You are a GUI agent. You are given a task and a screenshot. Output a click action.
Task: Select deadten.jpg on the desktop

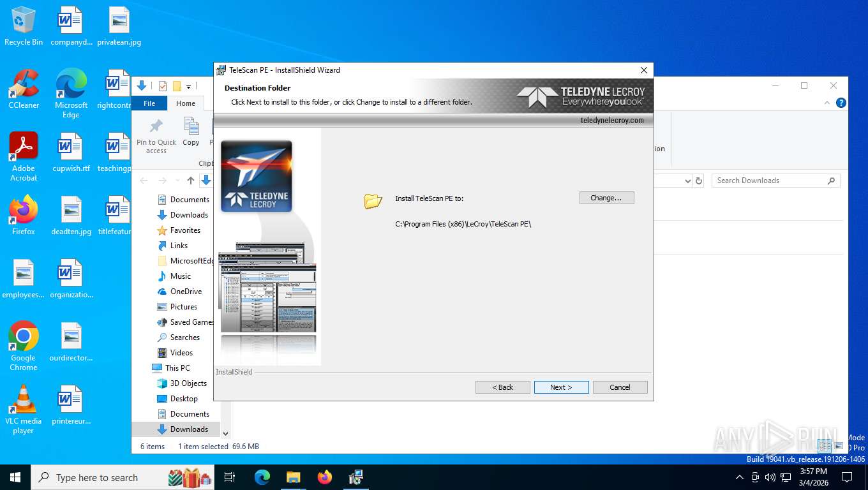(71, 216)
